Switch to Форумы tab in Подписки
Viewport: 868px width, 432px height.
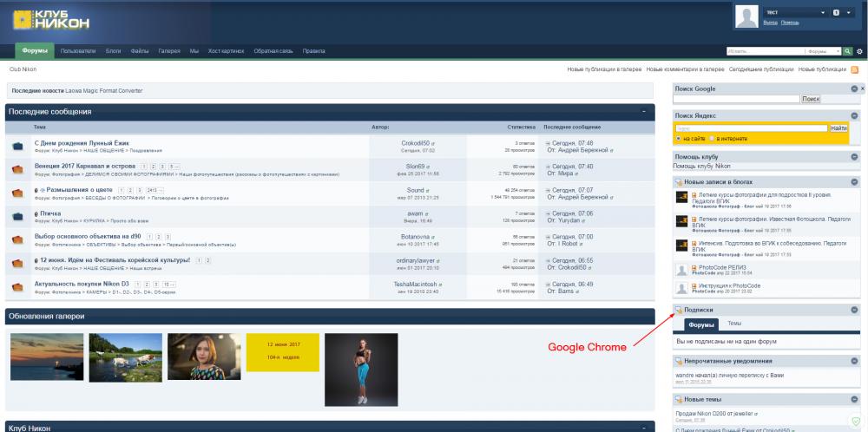(x=701, y=325)
